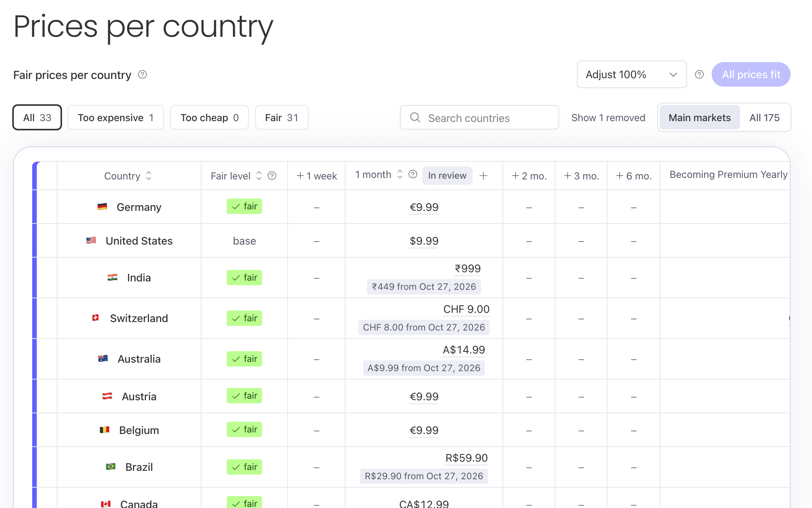Click Germany's €9.99 price
This screenshot has height=508, width=812.
[x=424, y=207]
